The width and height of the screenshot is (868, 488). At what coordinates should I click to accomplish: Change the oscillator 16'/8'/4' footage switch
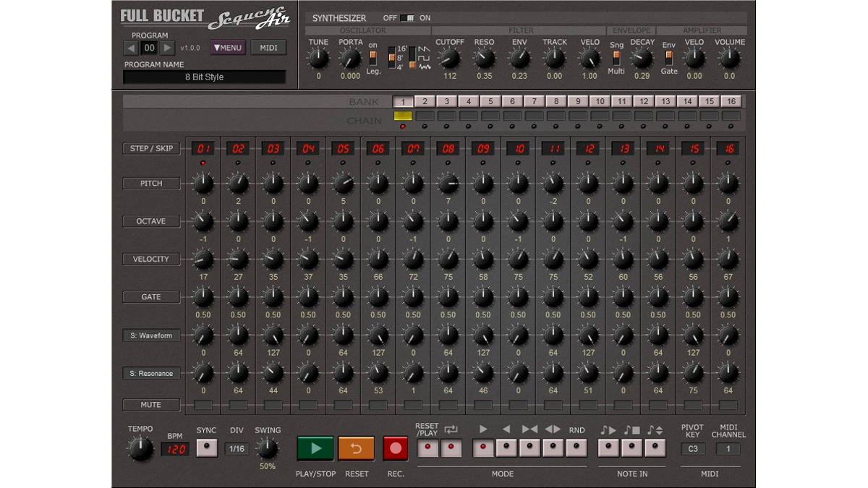pyautogui.click(x=392, y=58)
